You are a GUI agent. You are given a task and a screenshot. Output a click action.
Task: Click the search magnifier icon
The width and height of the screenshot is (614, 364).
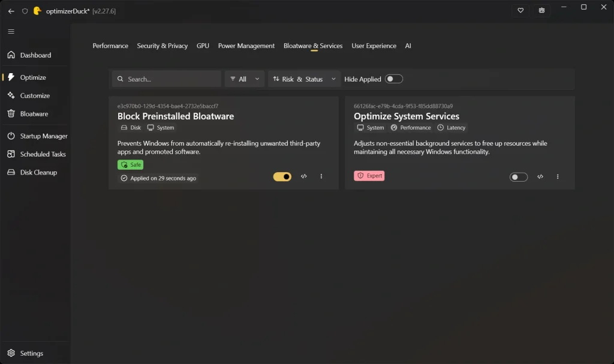(x=120, y=79)
